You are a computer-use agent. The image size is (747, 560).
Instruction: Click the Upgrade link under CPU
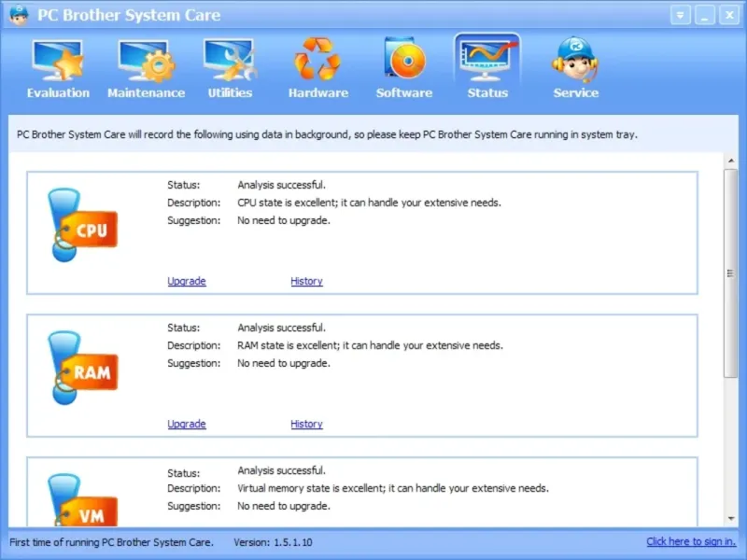coord(187,281)
